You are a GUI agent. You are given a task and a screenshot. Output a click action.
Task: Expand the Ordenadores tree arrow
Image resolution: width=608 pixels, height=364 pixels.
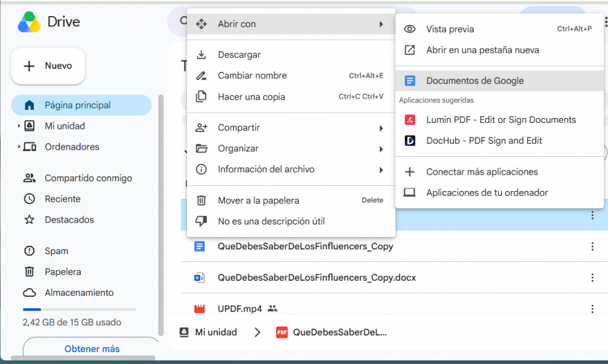18,147
